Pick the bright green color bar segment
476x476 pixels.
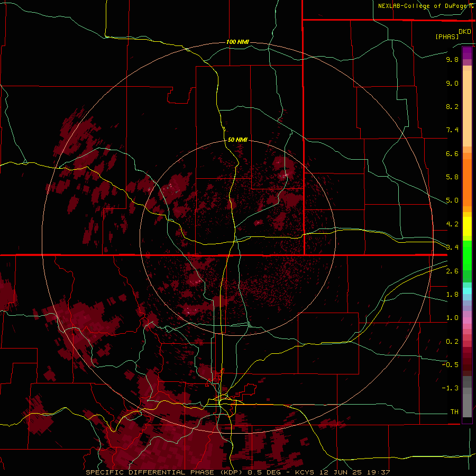(467, 255)
